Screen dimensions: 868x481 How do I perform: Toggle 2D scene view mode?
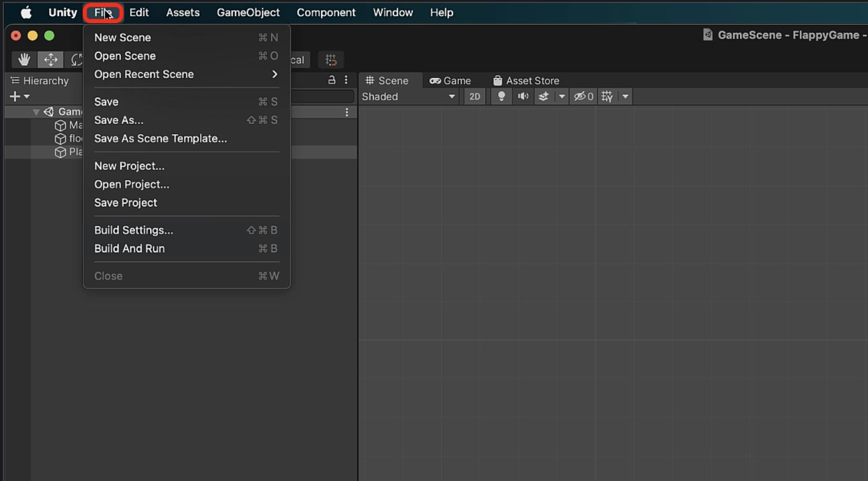[475, 97]
